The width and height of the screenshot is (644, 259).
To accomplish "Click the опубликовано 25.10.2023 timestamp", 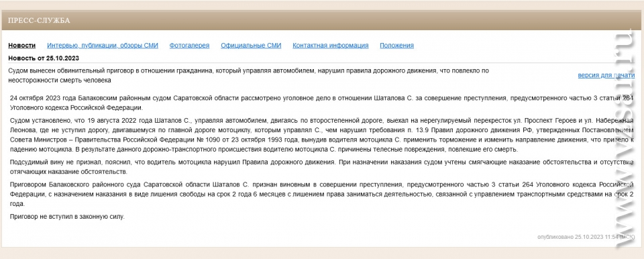I will (586, 237).
